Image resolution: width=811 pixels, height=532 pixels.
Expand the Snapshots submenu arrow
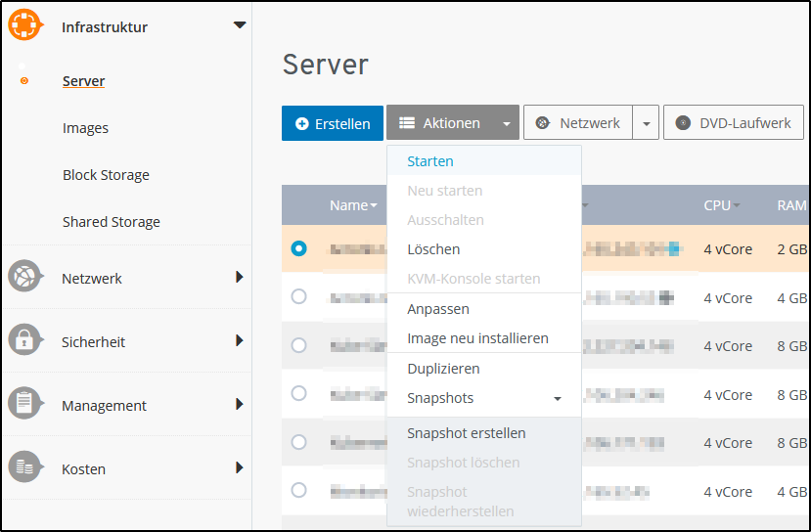(x=558, y=399)
